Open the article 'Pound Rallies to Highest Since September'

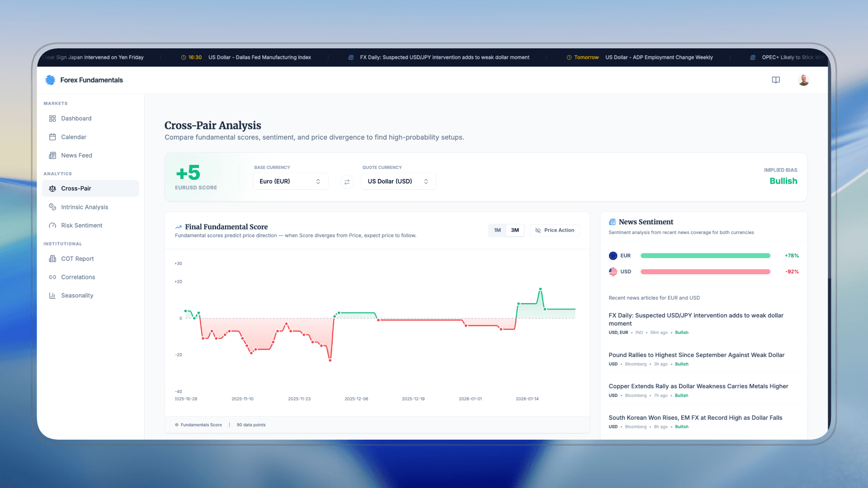pos(696,355)
